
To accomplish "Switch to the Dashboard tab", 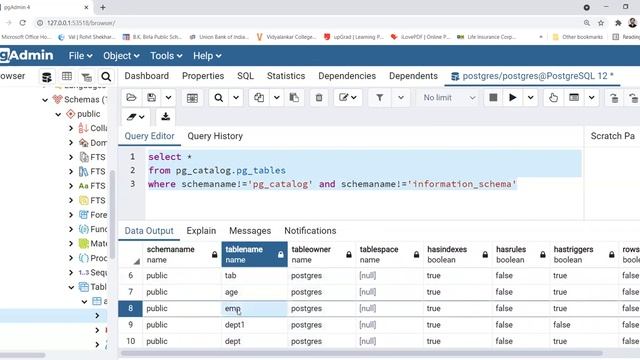I will click(147, 76).
